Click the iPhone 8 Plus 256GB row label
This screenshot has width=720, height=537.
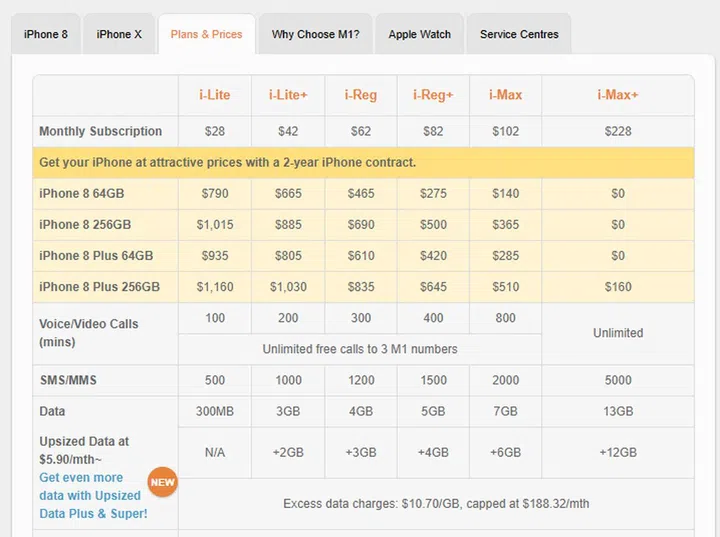[99, 287]
